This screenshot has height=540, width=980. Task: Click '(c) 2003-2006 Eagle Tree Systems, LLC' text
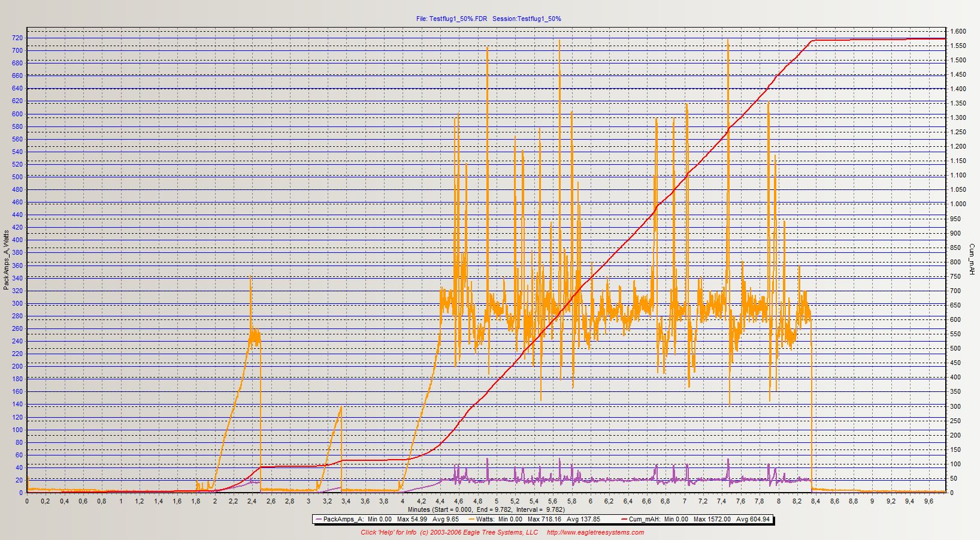[479, 532]
